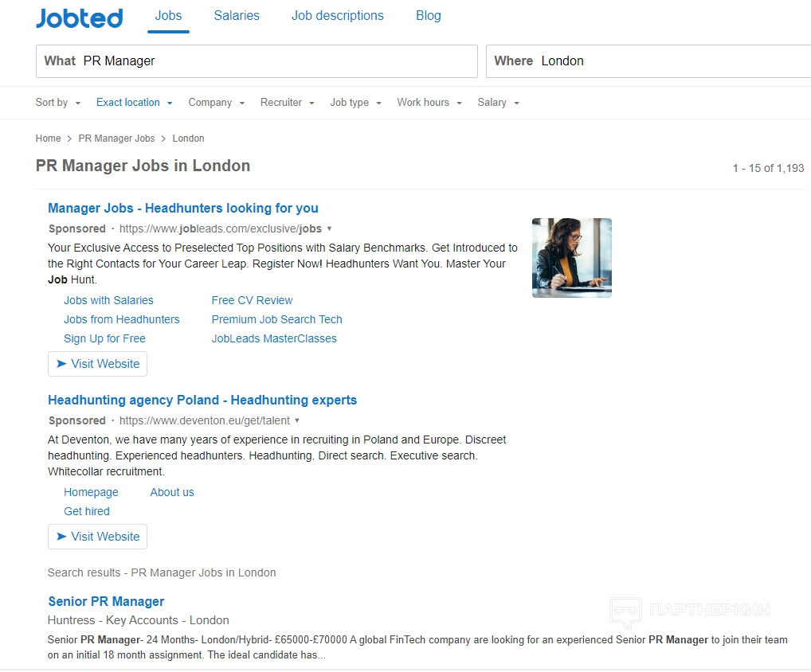Expand the Salary filter dropdown

click(x=498, y=103)
